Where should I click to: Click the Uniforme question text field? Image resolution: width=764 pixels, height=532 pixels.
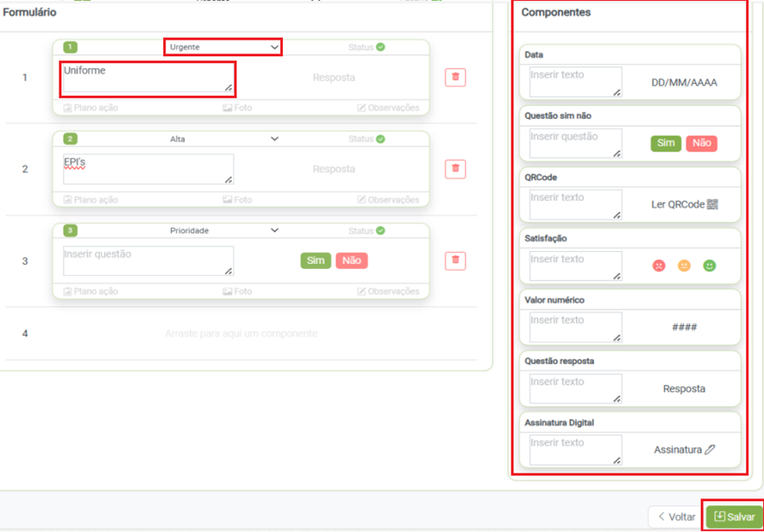tap(147, 78)
